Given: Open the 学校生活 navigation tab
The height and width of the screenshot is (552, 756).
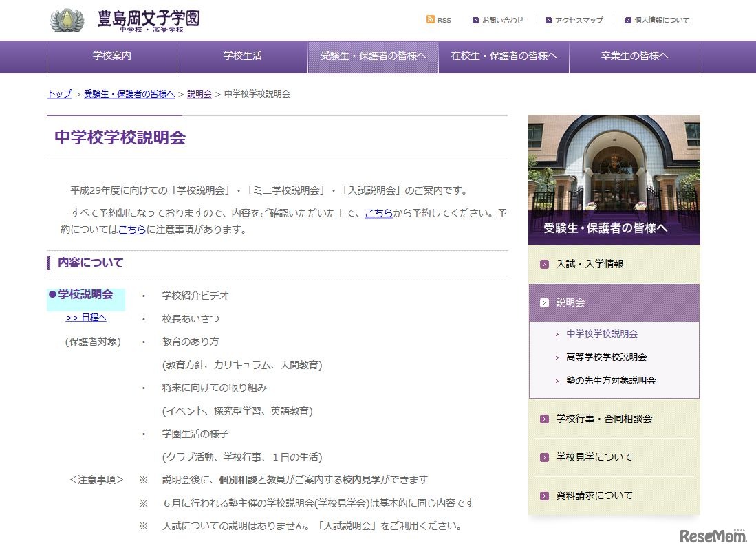Looking at the screenshot, I should (242, 56).
